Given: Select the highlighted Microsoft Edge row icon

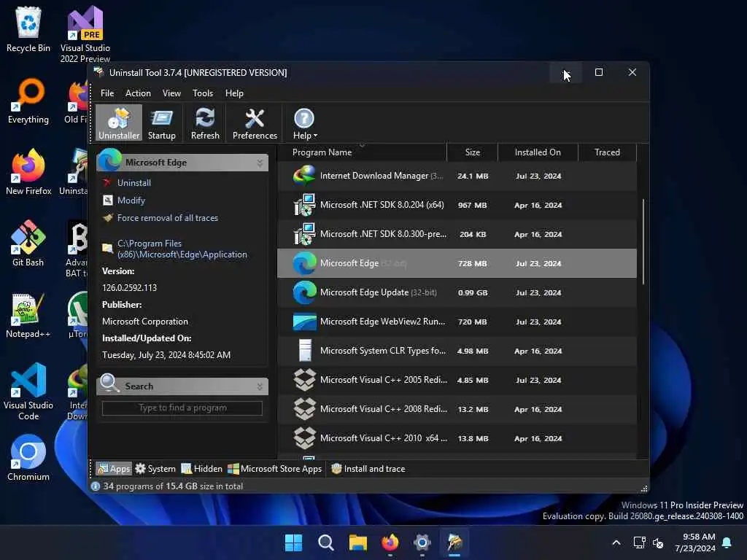Looking at the screenshot, I should tap(304, 263).
